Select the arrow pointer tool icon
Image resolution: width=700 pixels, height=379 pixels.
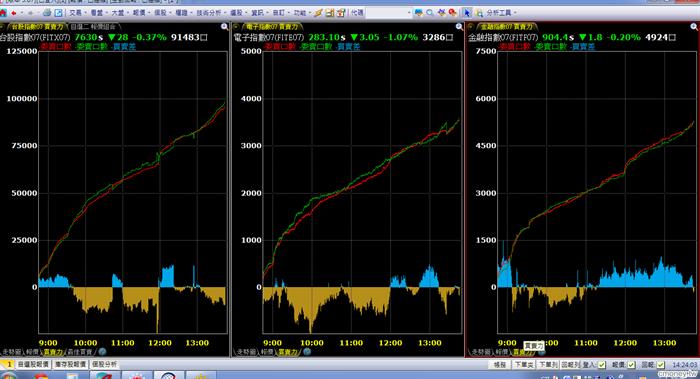(467, 13)
